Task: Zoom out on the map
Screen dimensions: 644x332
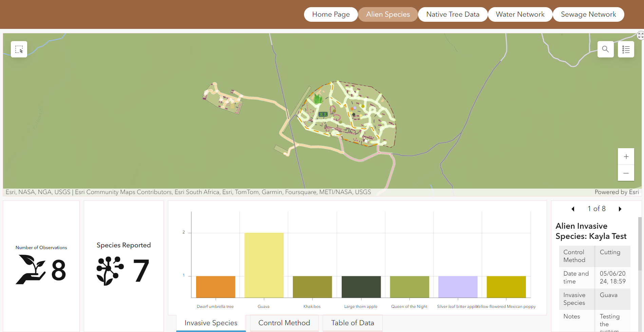Action: (x=626, y=173)
